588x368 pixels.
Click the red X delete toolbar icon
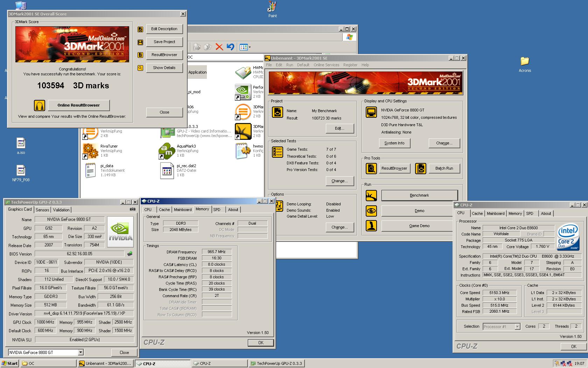(219, 47)
